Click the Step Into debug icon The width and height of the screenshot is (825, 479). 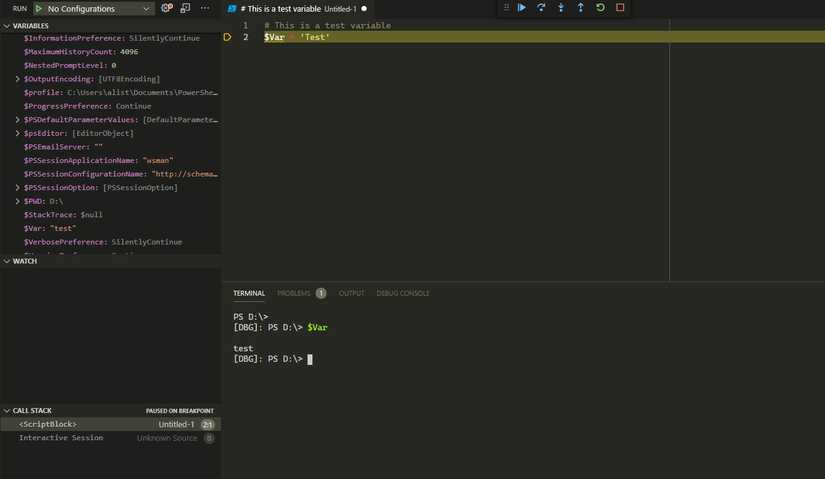pyautogui.click(x=561, y=8)
